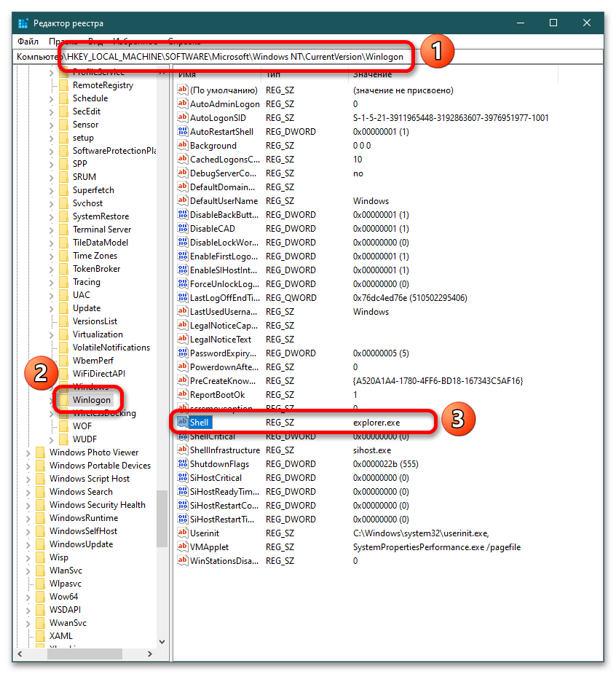Select the WSDAPI key
616x674 pixels.
(x=65, y=610)
